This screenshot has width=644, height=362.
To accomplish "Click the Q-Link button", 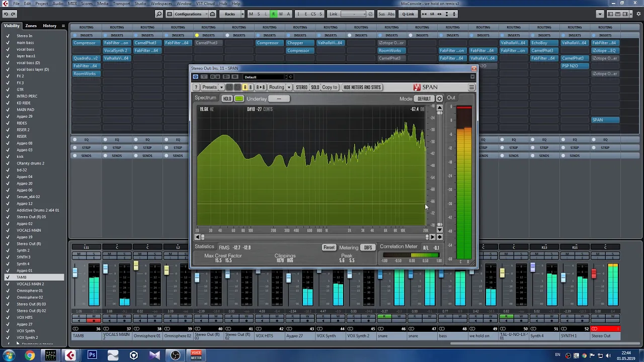I will (409, 14).
